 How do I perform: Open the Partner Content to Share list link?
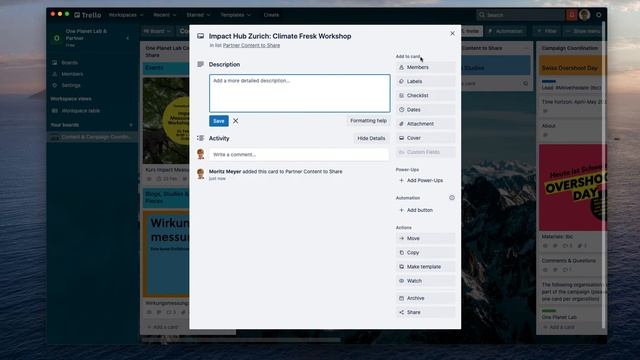click(251, 45)
